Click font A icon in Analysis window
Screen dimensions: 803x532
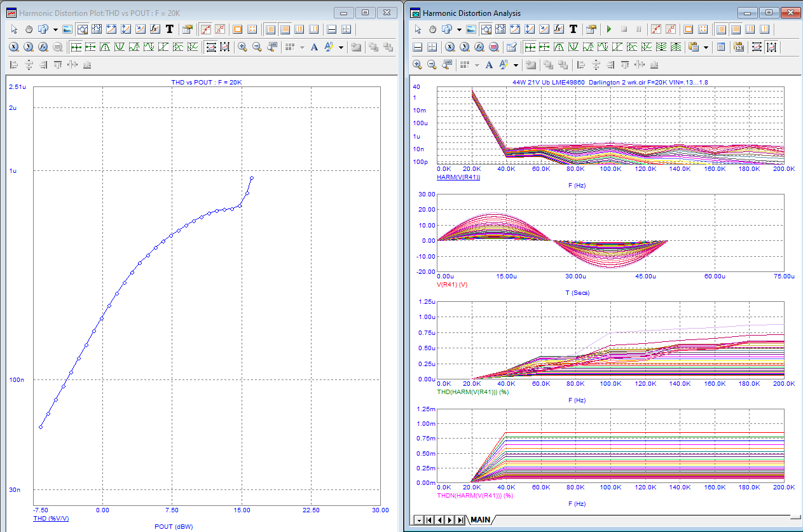(x=489, y=64)
